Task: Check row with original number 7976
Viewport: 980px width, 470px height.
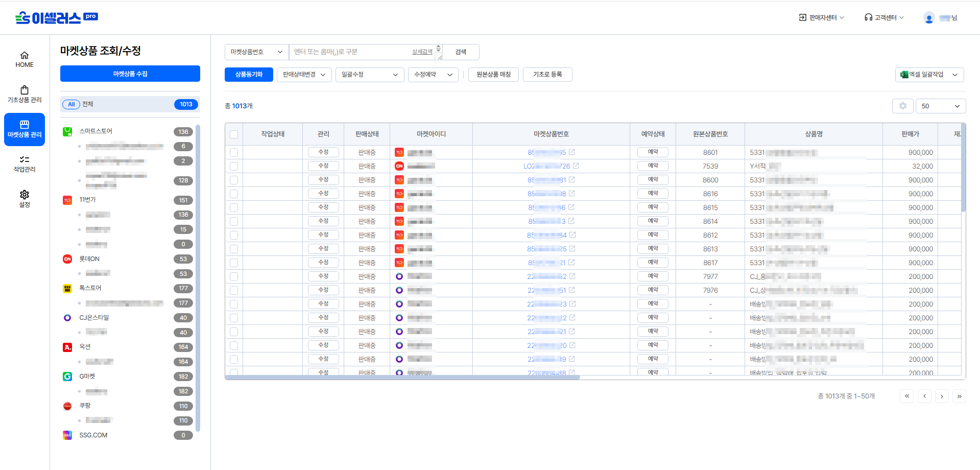Action: pos(234,290)
